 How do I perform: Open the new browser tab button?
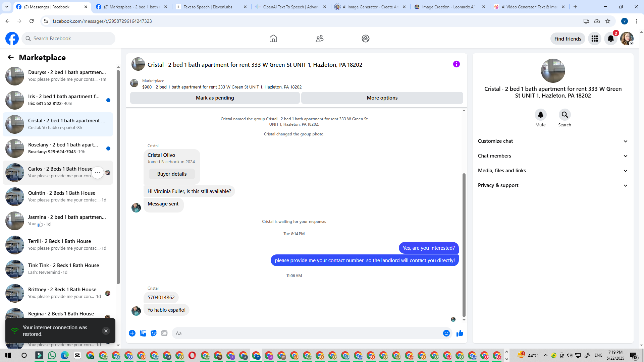[575, 7]
